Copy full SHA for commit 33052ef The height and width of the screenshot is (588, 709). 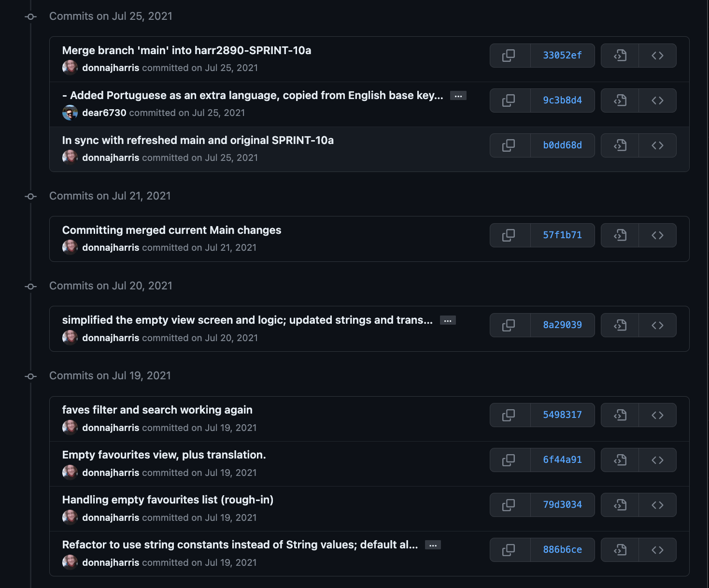(510, 56)
